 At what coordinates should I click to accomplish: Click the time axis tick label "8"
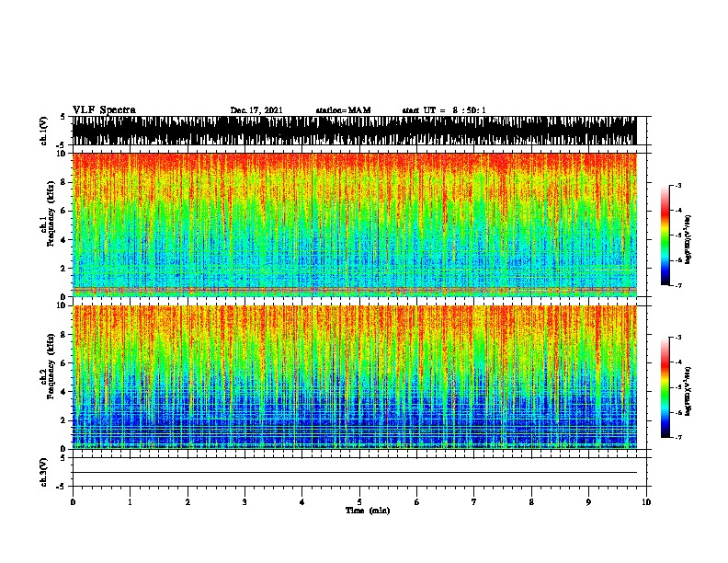point(531,502)
